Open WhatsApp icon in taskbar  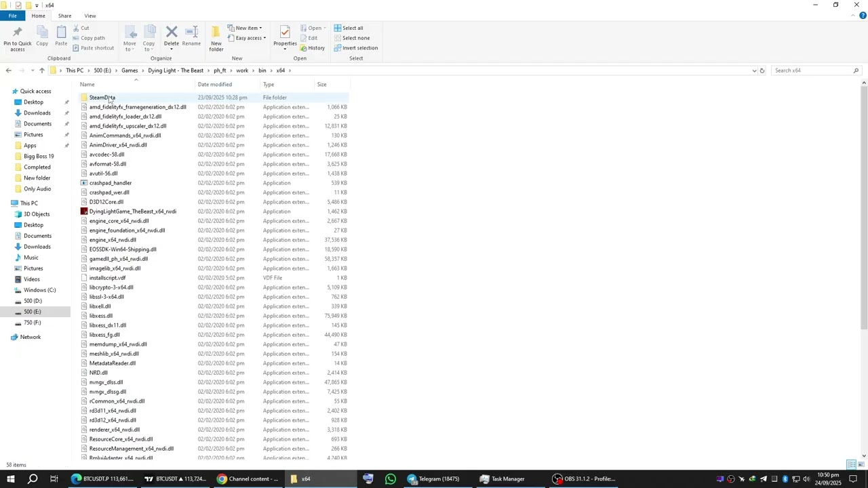(391, 479)
